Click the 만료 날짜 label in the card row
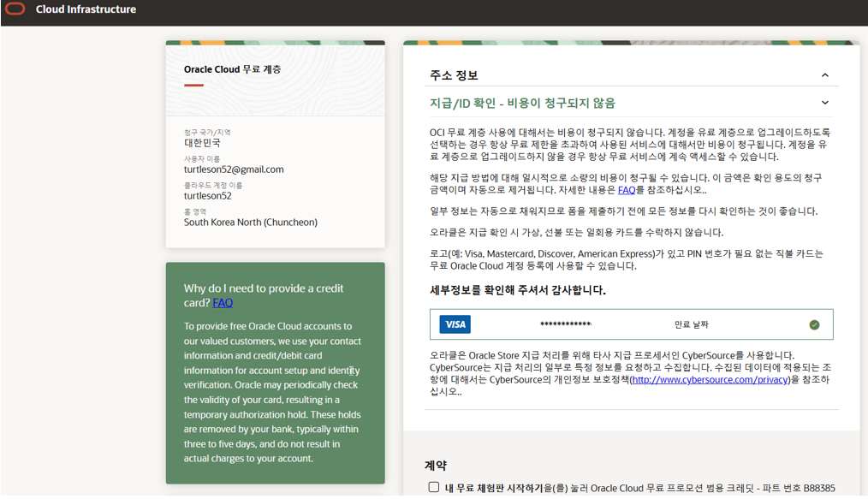 [x=692, y=324]
